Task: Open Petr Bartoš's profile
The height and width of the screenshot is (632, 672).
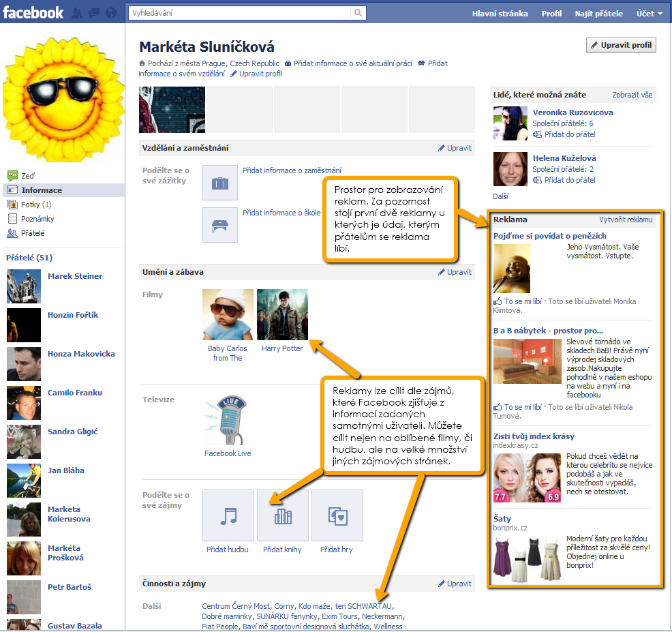Action: point(70,587)
